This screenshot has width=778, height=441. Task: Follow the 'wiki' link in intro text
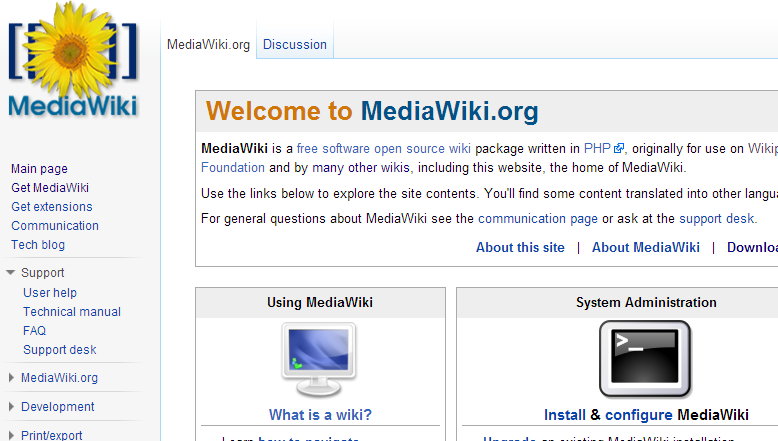click(459, 148)
